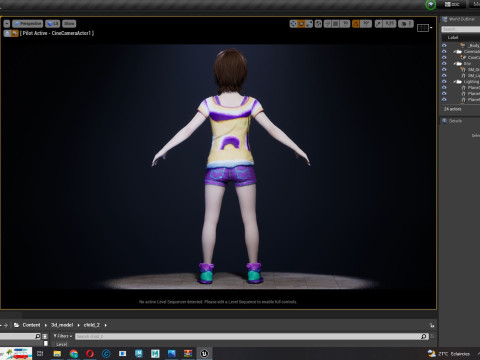The width and height of the screenshot is (480, 360).
Task: Toggle visibility of the SM_Gr actor row
Action: 444,69
